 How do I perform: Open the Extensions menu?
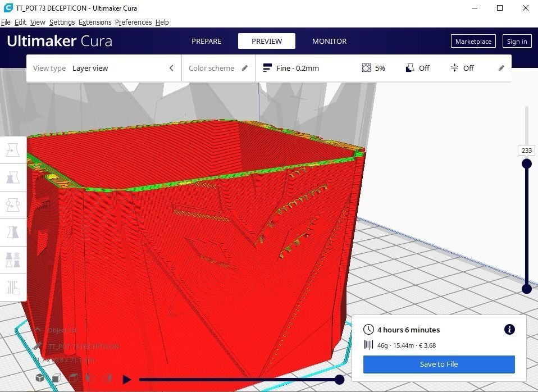tap(95, 22)
